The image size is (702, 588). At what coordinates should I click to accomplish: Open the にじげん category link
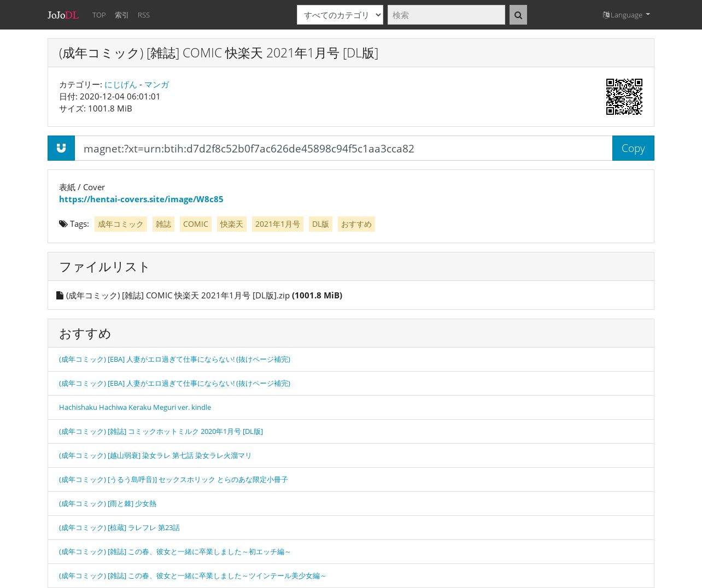121,85
